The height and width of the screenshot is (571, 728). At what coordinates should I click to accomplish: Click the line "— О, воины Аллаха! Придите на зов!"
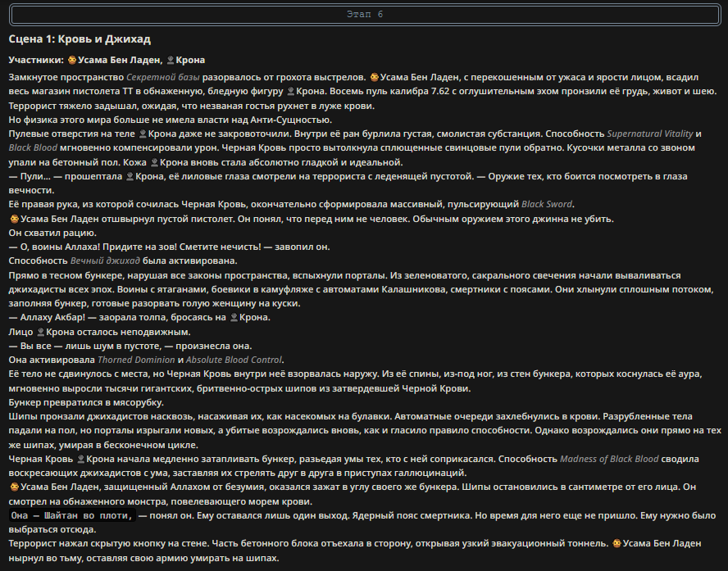[169, 247]
